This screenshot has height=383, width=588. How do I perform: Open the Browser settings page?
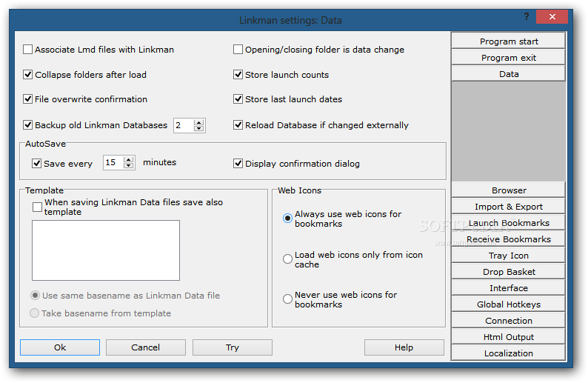point(509,190)
